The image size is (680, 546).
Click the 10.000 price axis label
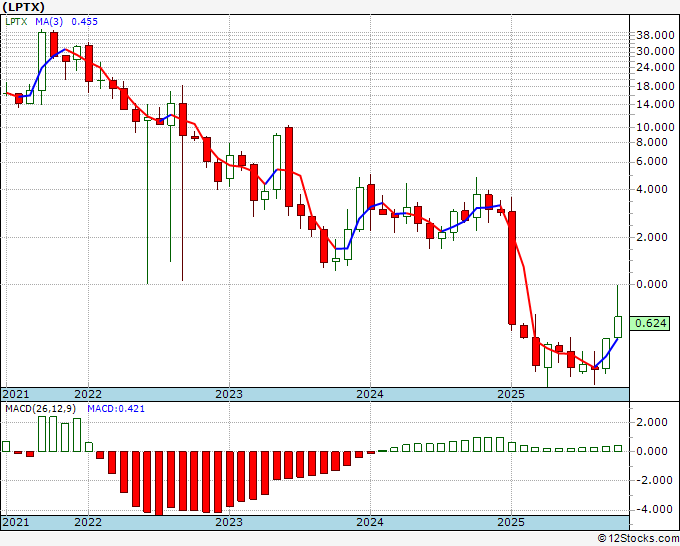tap(655, 128)
